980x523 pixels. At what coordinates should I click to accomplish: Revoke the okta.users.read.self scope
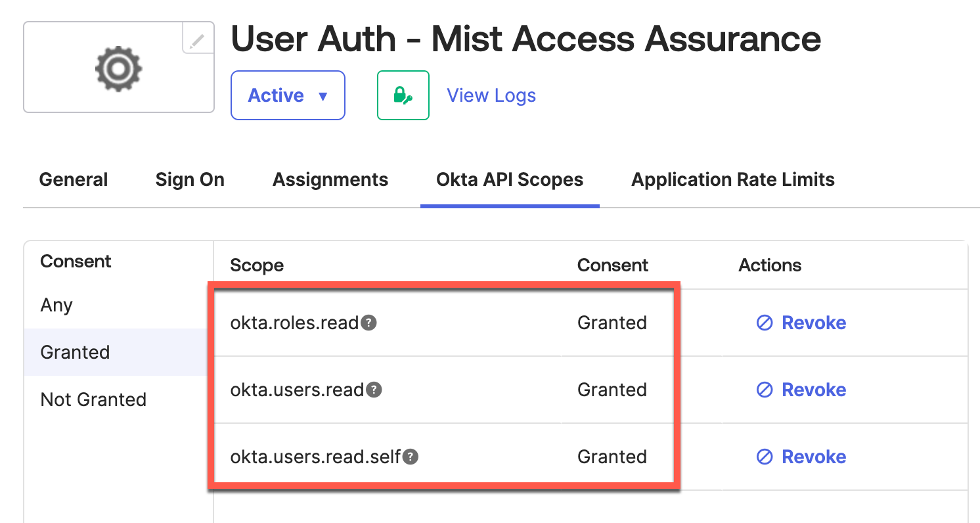(x=801, y=457)
